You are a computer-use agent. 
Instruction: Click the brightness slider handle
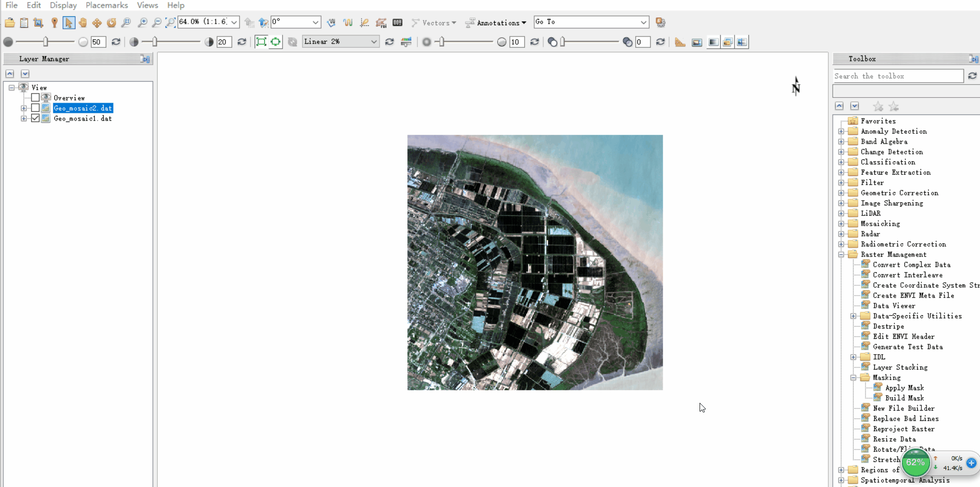click(46, 42)
